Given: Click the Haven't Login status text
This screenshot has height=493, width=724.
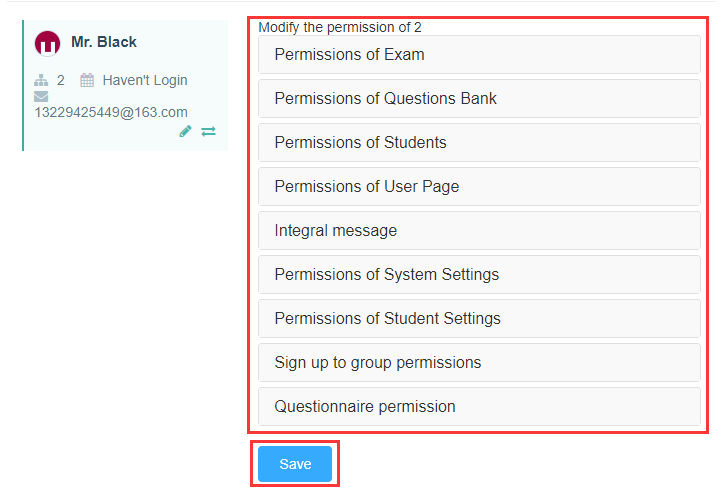Looking at the screenshot, I should coord(145,80).
